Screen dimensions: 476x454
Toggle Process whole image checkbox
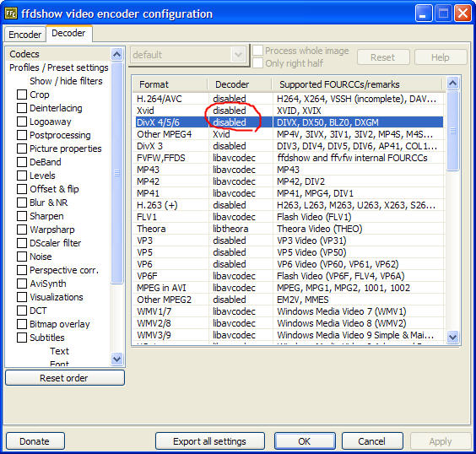[x=257, y=51]
